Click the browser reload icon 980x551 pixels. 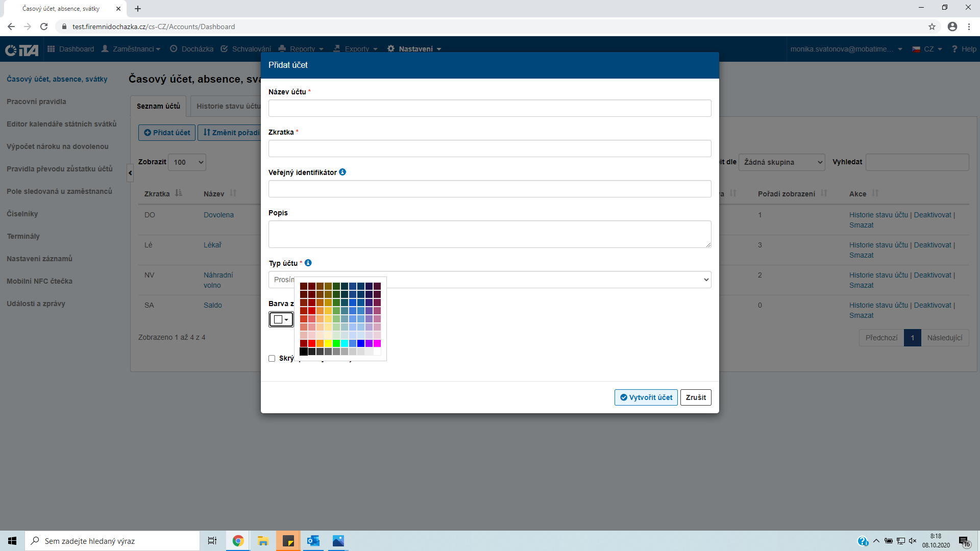44,27
